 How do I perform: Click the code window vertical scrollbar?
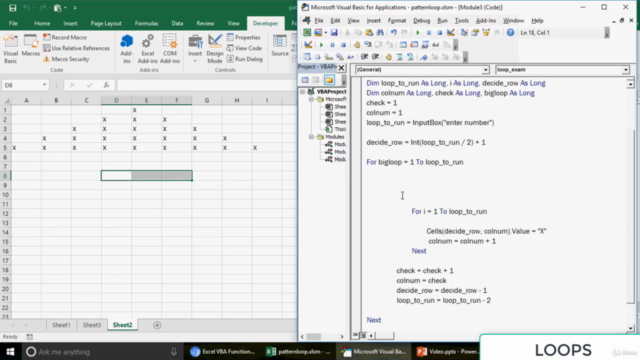coord(631,216)
